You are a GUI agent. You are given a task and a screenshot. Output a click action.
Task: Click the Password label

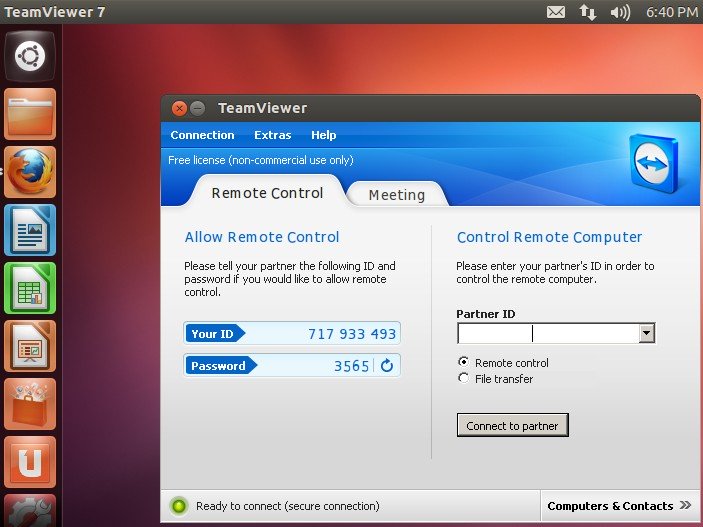[x=218, y=366]
